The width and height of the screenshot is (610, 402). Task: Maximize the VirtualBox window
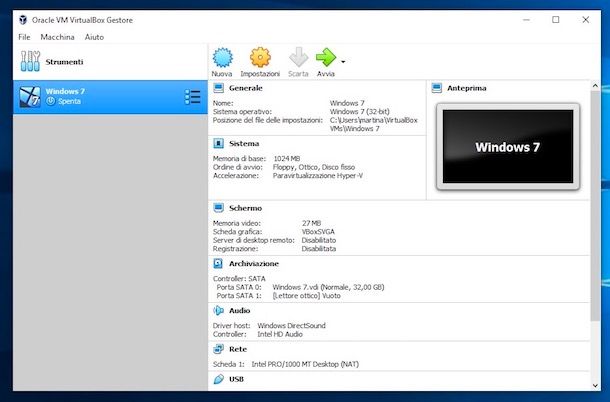(556, 19)
